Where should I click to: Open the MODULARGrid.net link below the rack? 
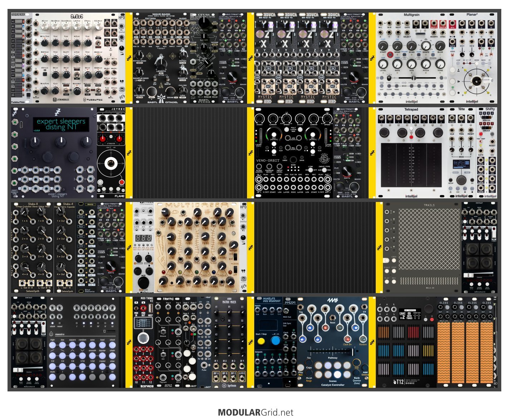coord(256,412)
